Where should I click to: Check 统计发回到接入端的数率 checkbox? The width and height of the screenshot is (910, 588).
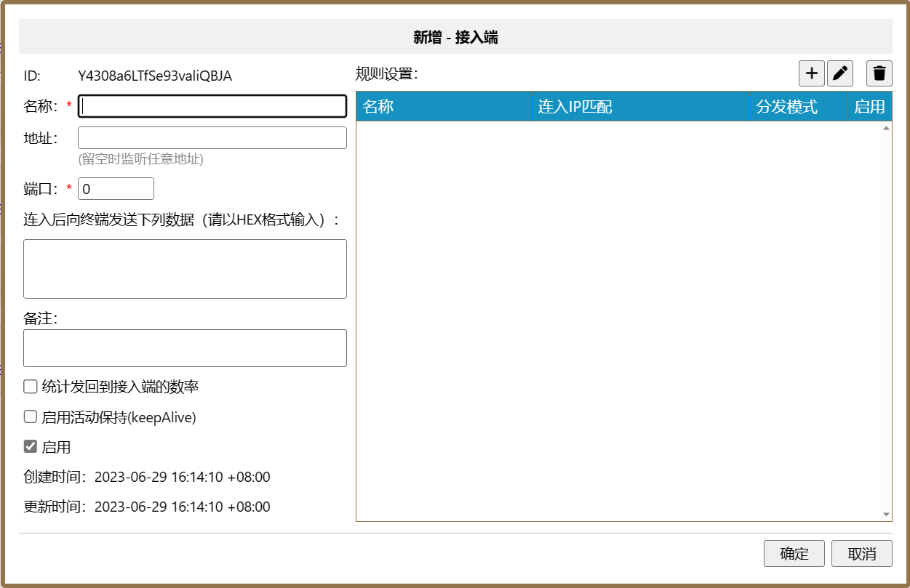(31, 387)
